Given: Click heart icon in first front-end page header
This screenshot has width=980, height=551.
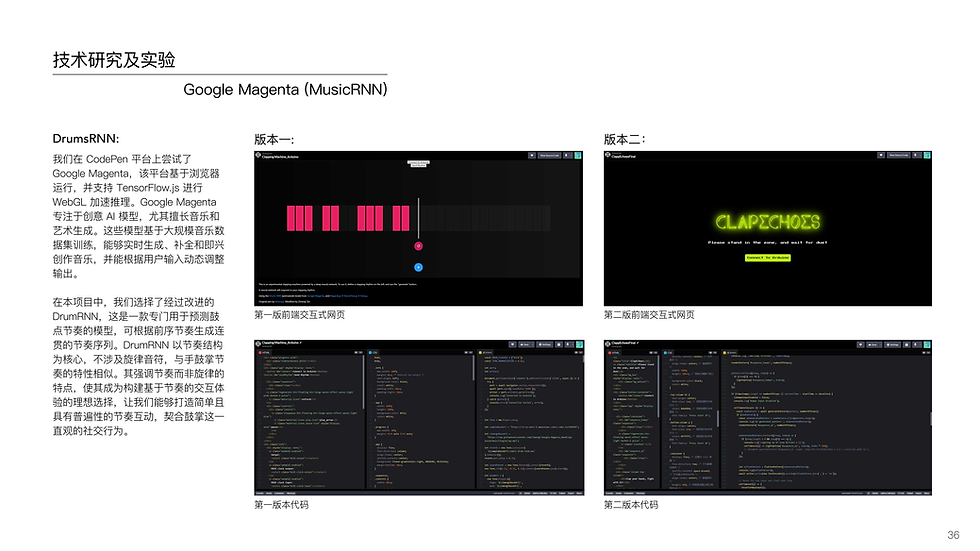Looking at the screenshot, I should click(x=532, y=156).
